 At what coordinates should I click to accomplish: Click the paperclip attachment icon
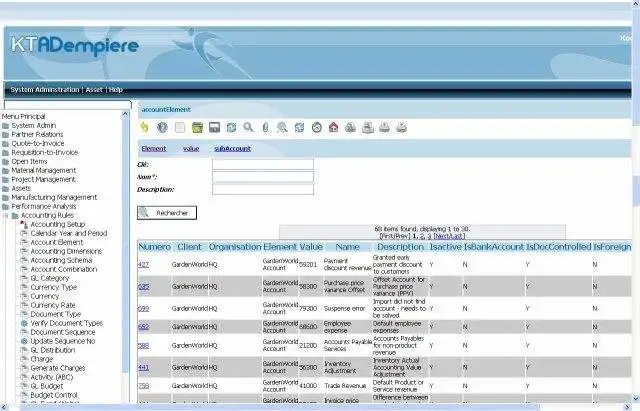[265, 127]
